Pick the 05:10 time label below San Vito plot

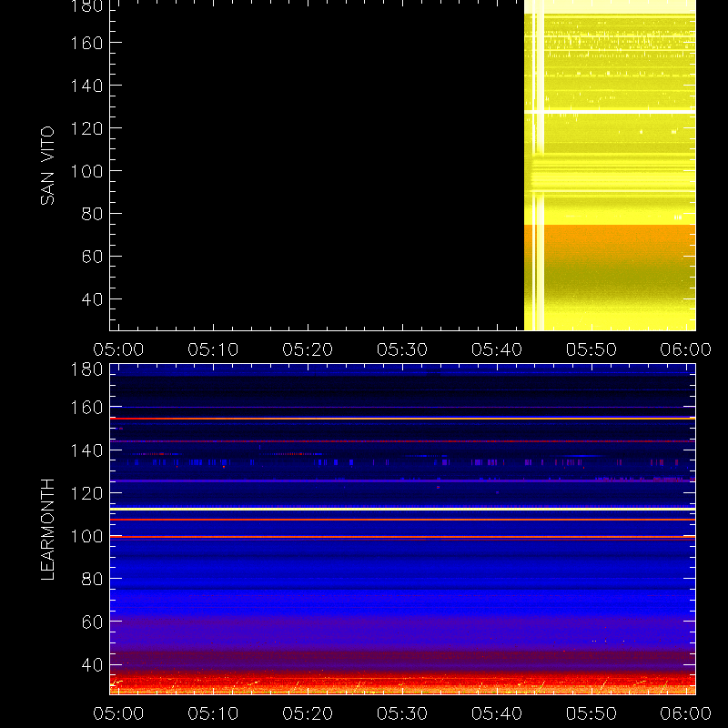click(213, 349)
